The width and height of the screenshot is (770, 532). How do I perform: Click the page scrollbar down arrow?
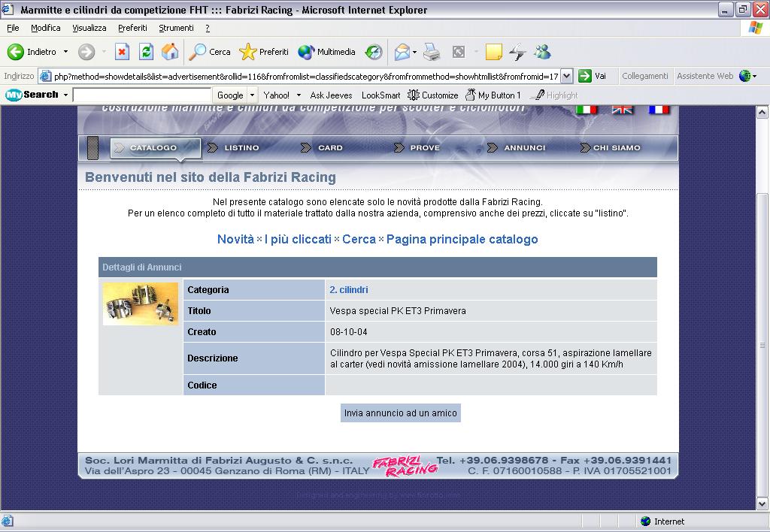[x=762, y=503]
